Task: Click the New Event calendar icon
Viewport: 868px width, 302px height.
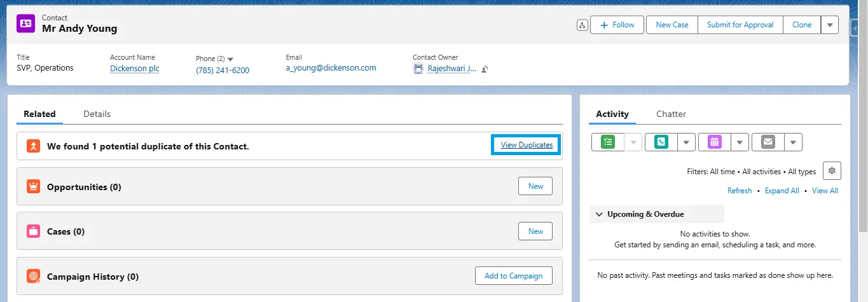Action: 715,142
